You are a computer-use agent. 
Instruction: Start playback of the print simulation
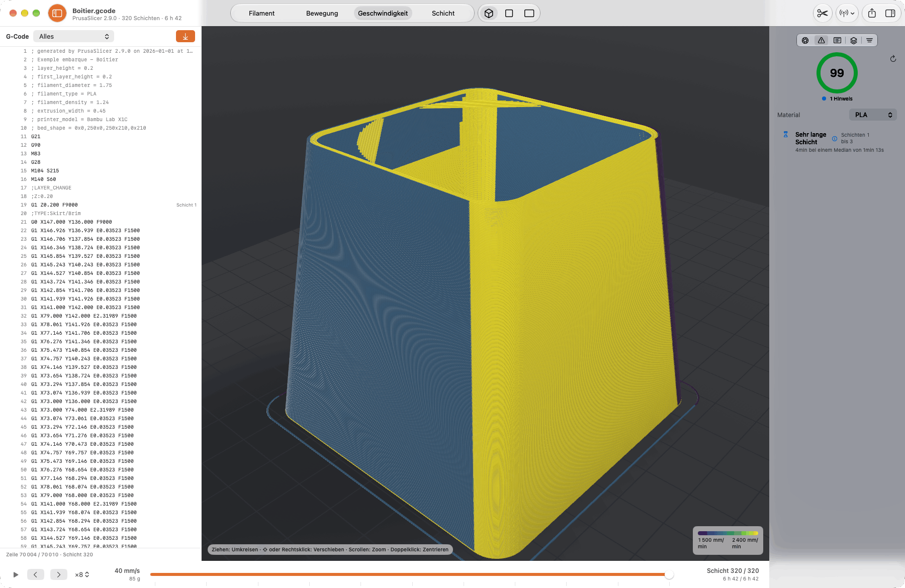(16, 574)
